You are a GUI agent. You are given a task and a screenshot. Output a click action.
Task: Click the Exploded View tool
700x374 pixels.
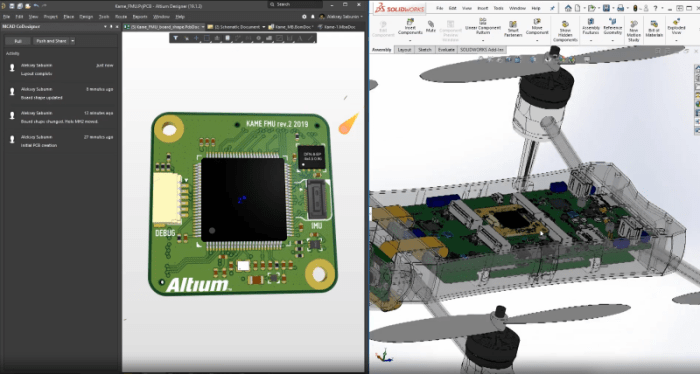(676, 26)
